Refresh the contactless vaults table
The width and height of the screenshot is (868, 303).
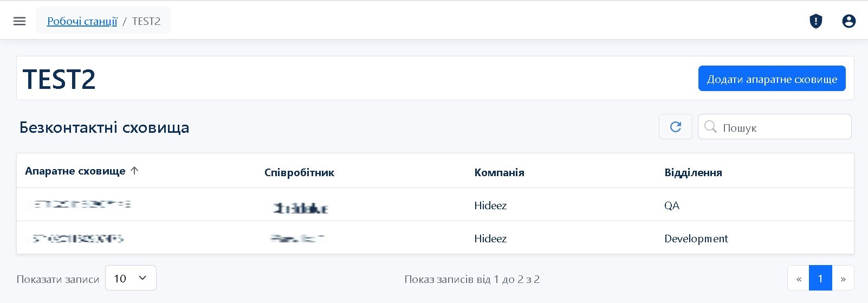pyautogui.click(x=675, y=127)
